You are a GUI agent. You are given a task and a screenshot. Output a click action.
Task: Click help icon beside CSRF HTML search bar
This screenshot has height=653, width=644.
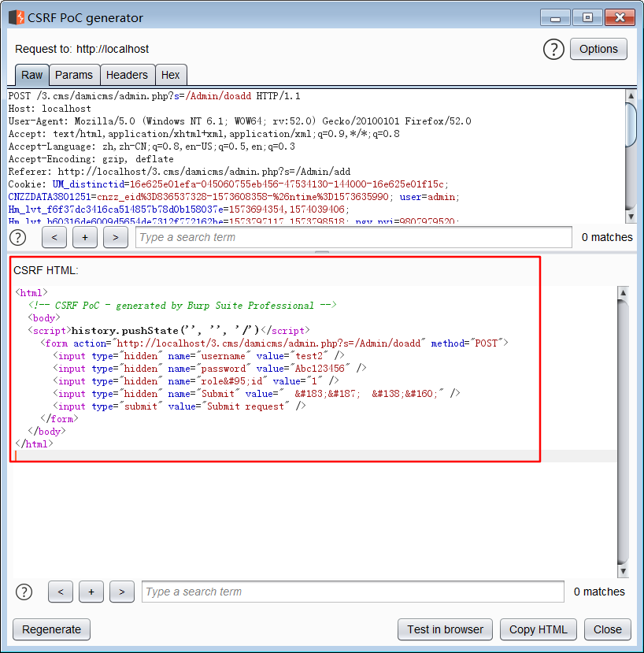24,592
